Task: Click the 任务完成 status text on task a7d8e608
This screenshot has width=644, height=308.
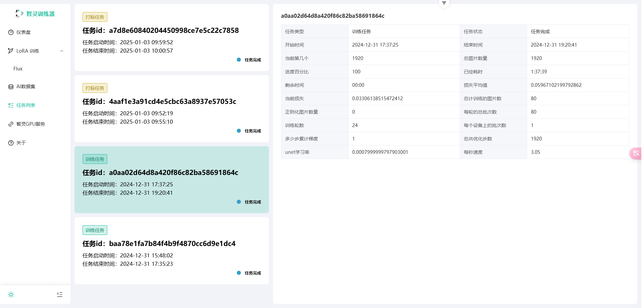Action: click(253, 60)
